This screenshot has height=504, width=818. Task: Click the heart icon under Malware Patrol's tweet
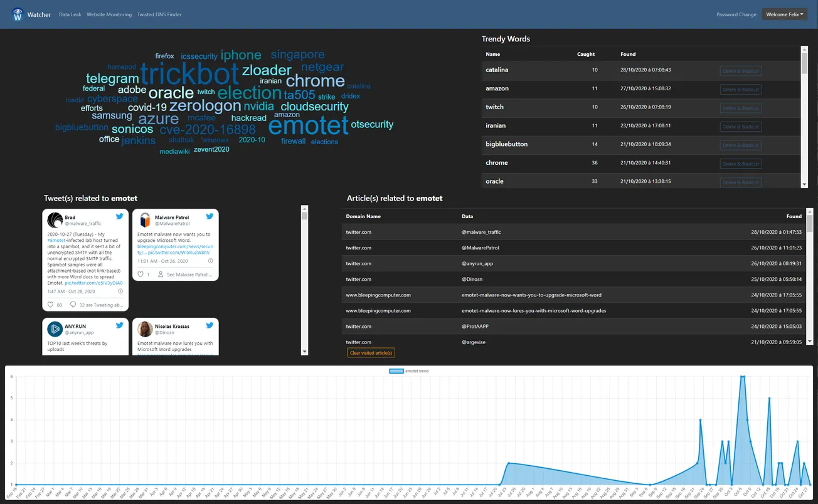(141, 274)
